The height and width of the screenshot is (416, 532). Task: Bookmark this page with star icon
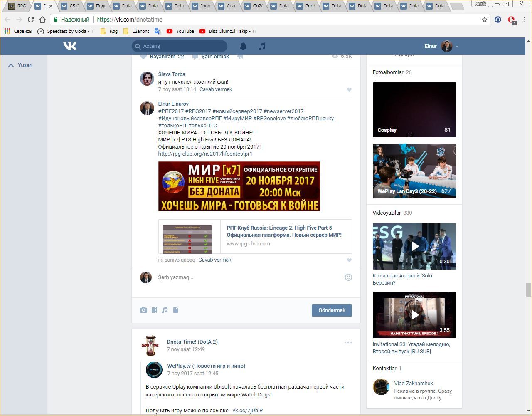click(x=484, y=20)
